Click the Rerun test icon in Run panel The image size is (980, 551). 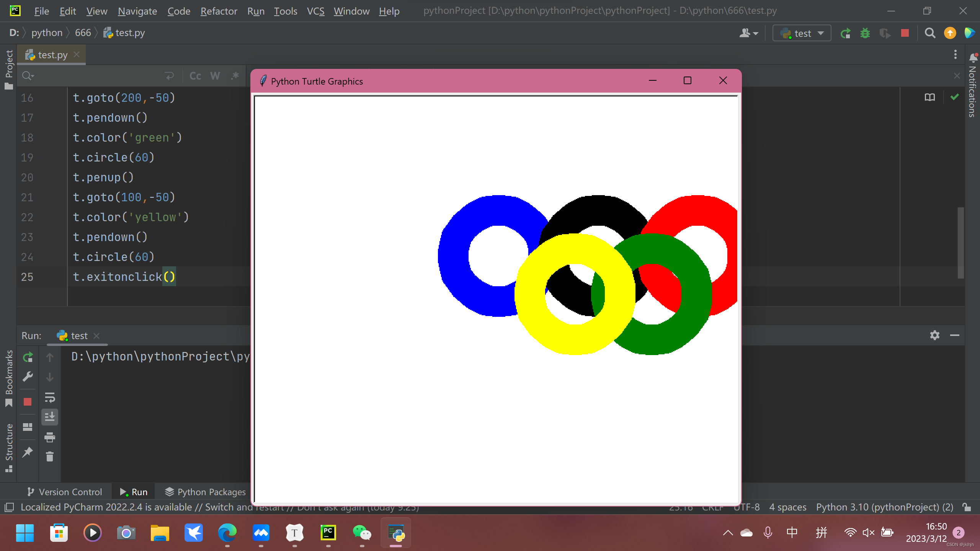pos(28,357)
